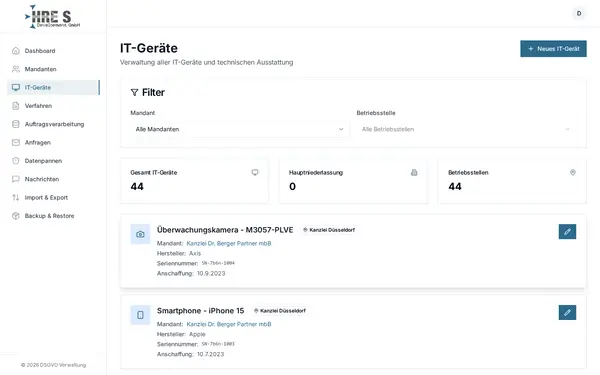Click the funnel icon next to Filter
The image size is (600, 375).
[134, 92]
